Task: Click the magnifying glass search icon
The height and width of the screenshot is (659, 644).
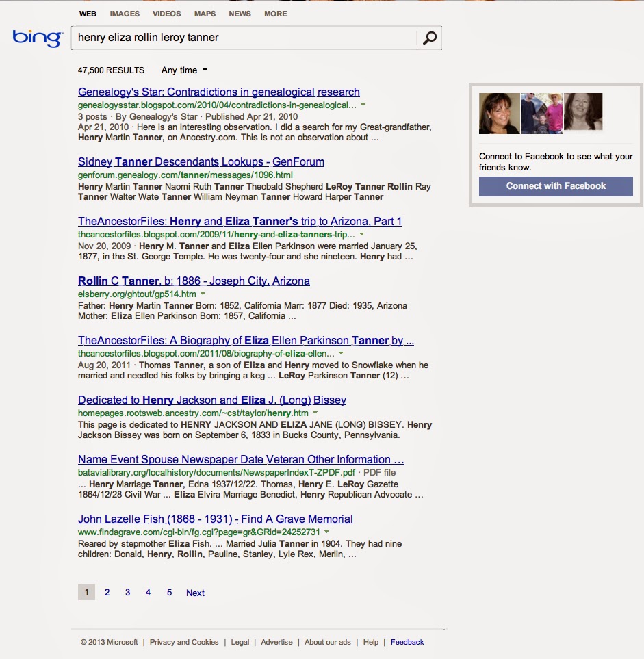Action: pyautogui.click(x=429, y=38)
